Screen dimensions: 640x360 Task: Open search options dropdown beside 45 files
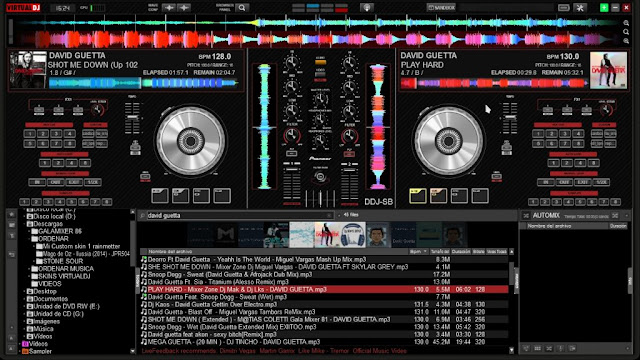[x=339, y=215]
